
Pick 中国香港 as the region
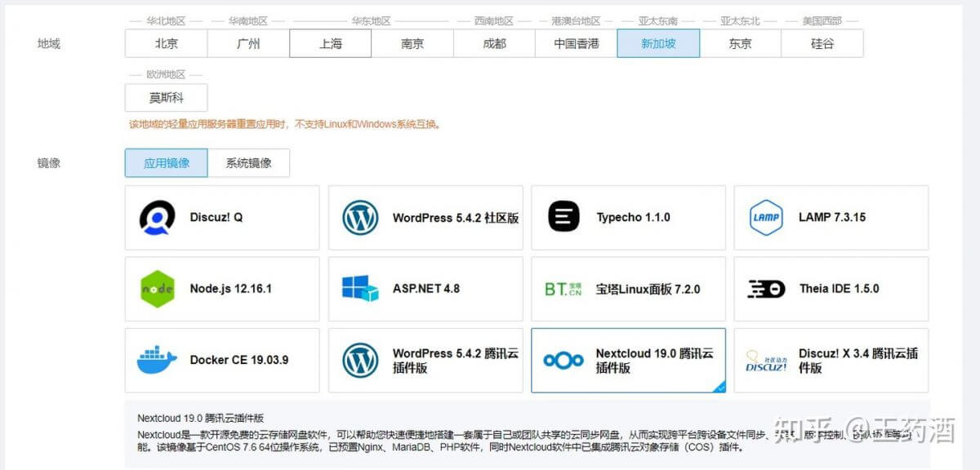577,44
